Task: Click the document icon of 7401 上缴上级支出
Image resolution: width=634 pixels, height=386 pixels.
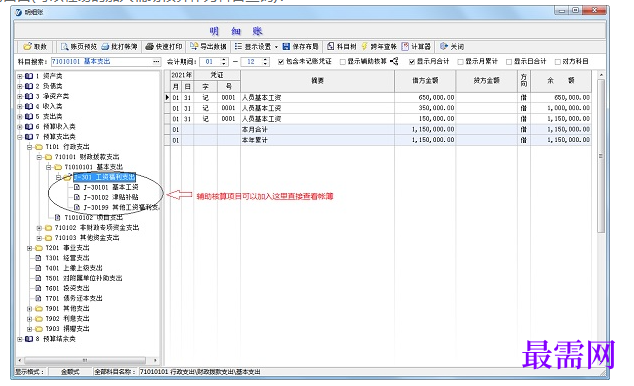Action: (x=38, y=268)
